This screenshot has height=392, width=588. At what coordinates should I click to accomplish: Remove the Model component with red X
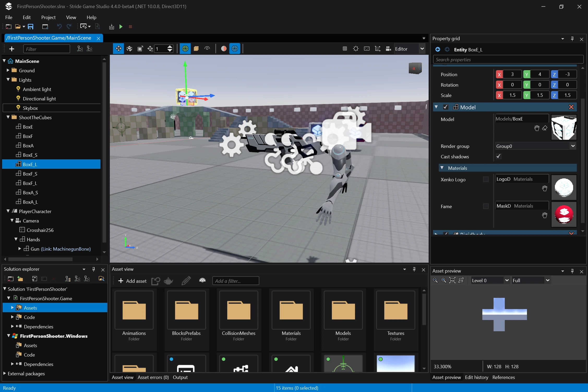571,107
